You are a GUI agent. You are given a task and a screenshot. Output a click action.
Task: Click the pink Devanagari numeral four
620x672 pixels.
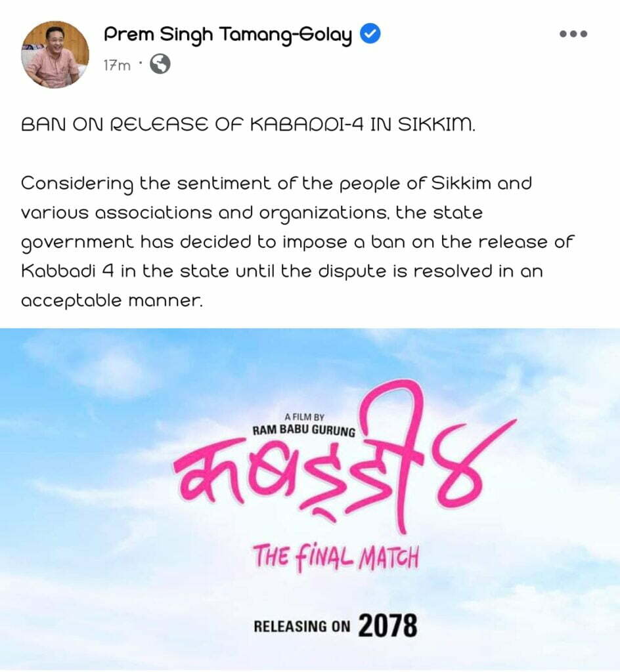[x=473, y=465]
